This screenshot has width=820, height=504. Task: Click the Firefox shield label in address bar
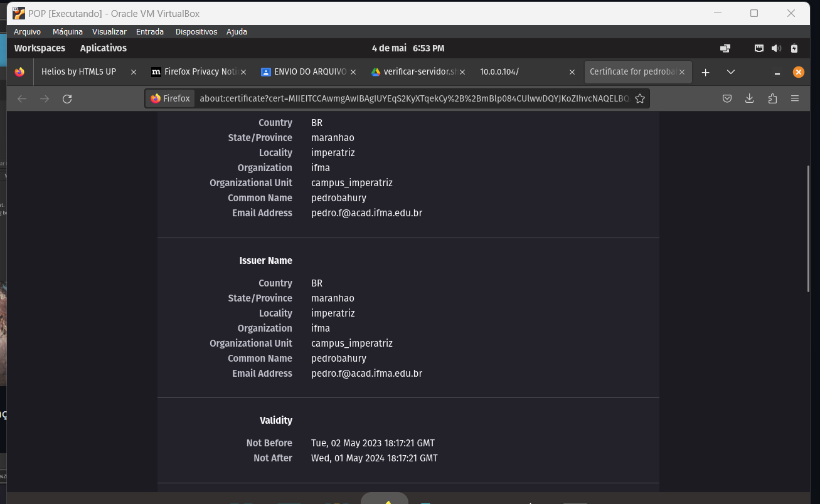click(x=169, y=98)
